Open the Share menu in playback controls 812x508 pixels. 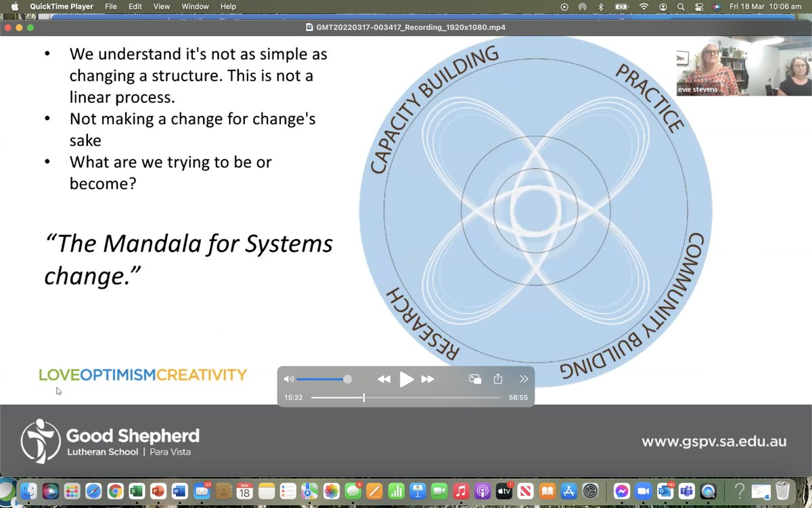point(498,379)
